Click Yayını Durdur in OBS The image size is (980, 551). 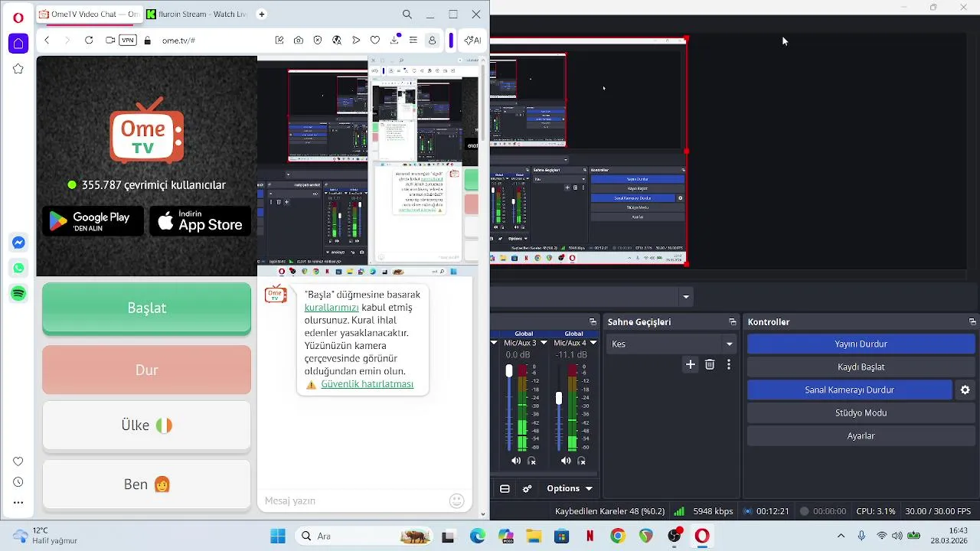point(861,344)
